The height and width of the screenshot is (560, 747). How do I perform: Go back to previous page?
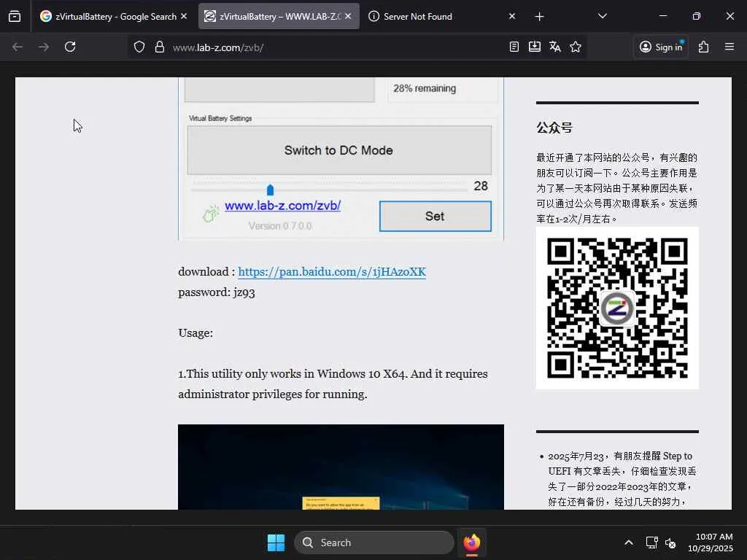[18, 47]
